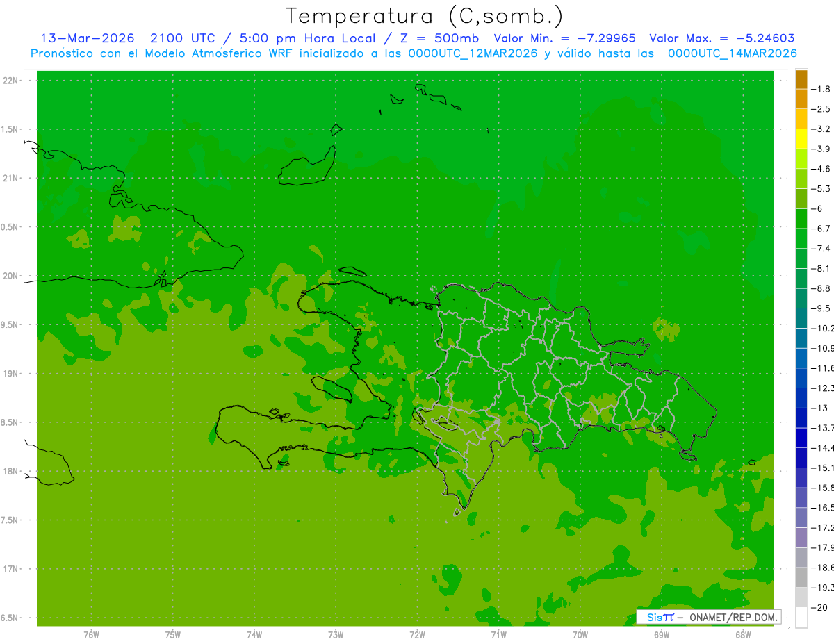The width and height of the screenshot is (834, 644).
Task: Click the purple swatch between "-17.2" and "-17.9"
Action: pyautogui.click(x=801, y=538)
